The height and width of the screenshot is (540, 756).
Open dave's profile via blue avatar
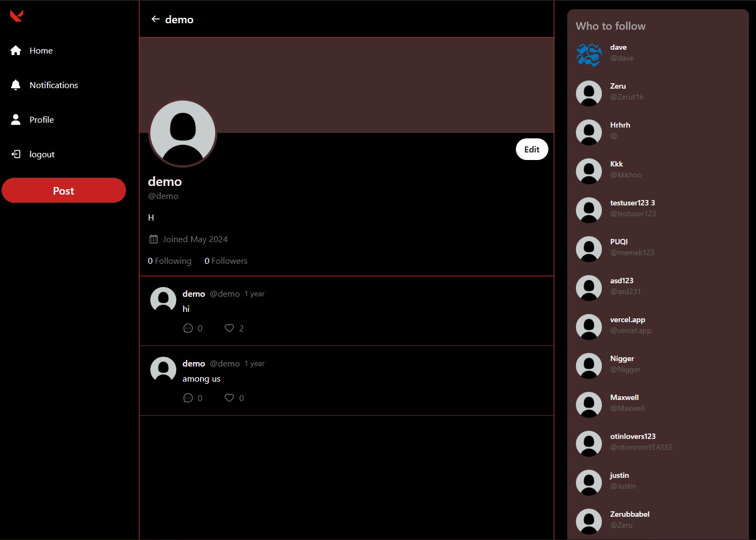(x=589, y=55)
